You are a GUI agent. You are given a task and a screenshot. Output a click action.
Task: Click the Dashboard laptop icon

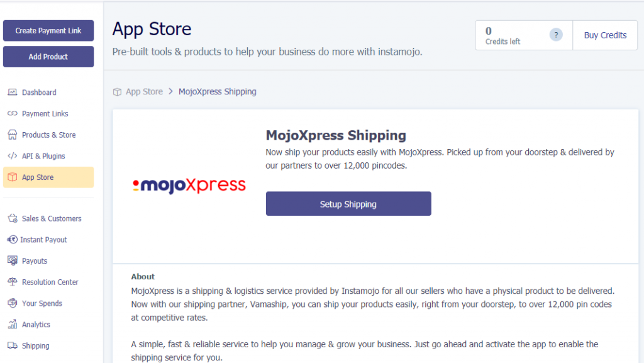[12, 92]
